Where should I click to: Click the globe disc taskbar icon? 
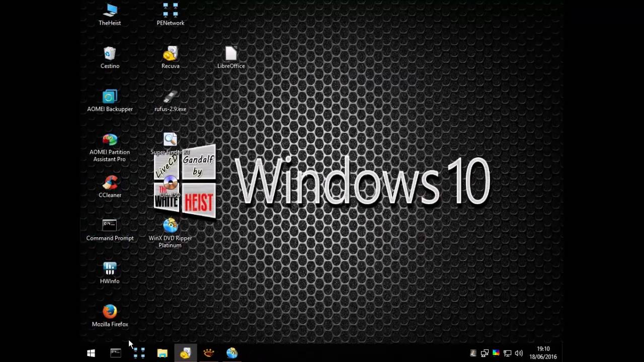pos(231,353)
